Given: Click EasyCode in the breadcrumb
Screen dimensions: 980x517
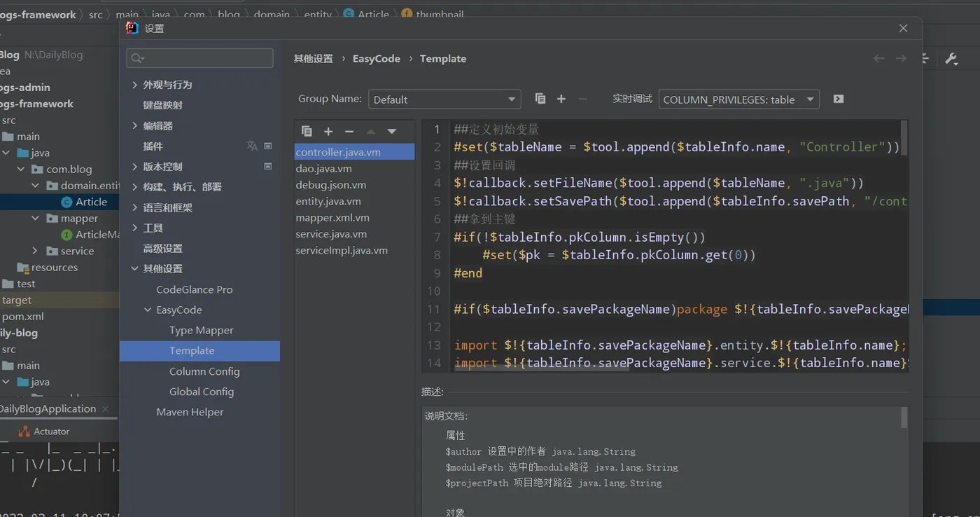Looking at the screenshot, I should click(x=377, y=59).
